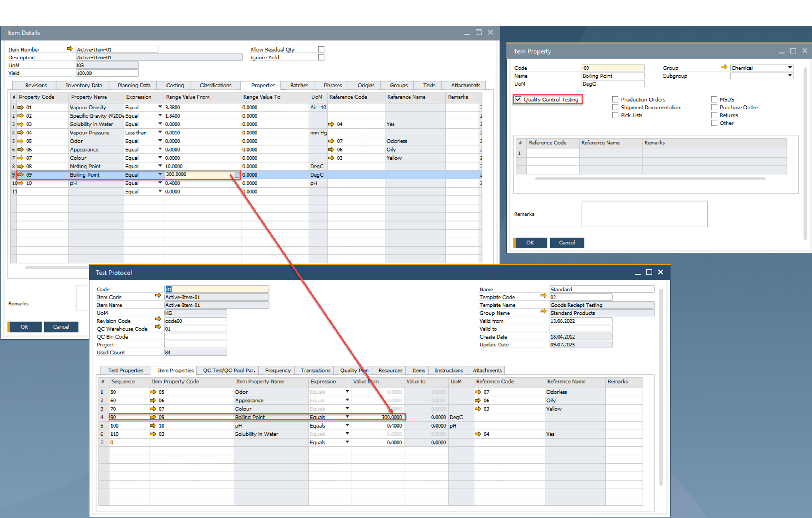Click the QC Warehouse Code link arrow
The width and height of the screenshot is (812, 518).
(158, 327)
